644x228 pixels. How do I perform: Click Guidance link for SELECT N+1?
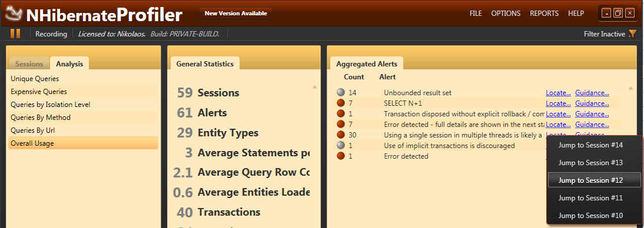(592, 103)
